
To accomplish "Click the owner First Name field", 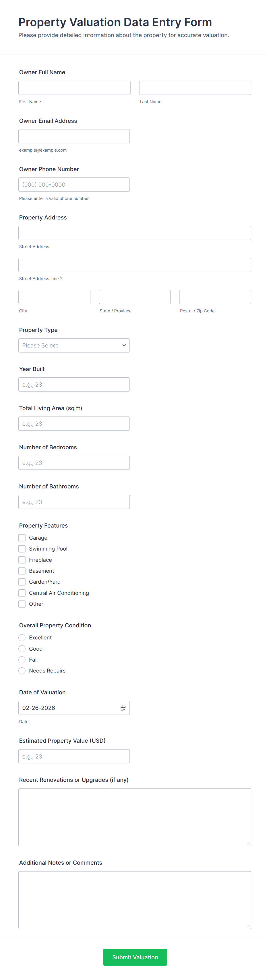I will (74, 88).
